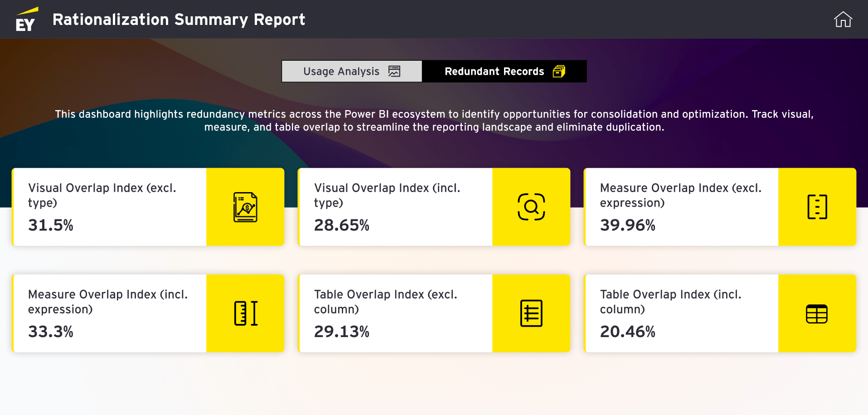This screenshot has height=415, width=868.
Task: Click the stacked pages icon beside Redundant Records
Action: pos(559,71)
